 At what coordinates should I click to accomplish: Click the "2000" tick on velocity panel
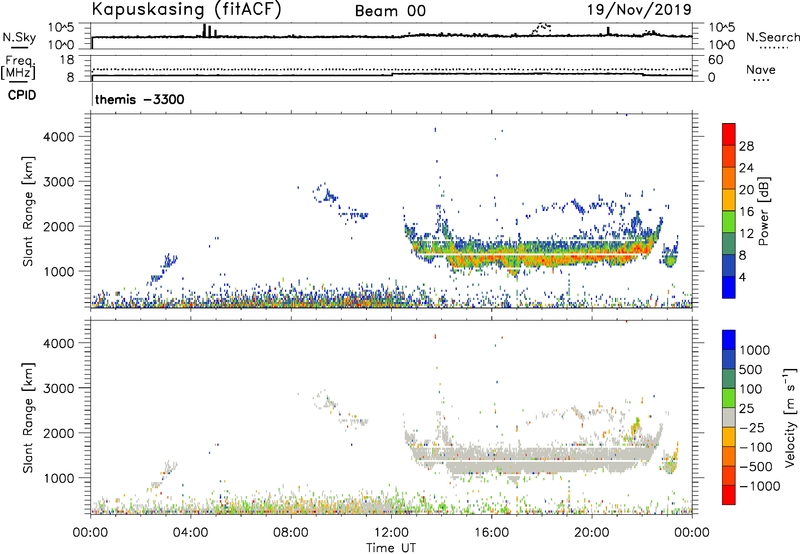coord(58,433)
